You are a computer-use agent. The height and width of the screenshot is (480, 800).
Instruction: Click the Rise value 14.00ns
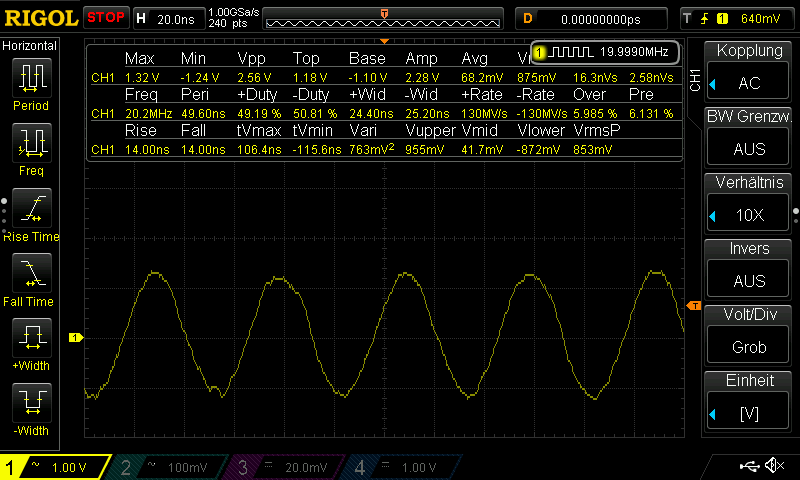tap(147, 149)
